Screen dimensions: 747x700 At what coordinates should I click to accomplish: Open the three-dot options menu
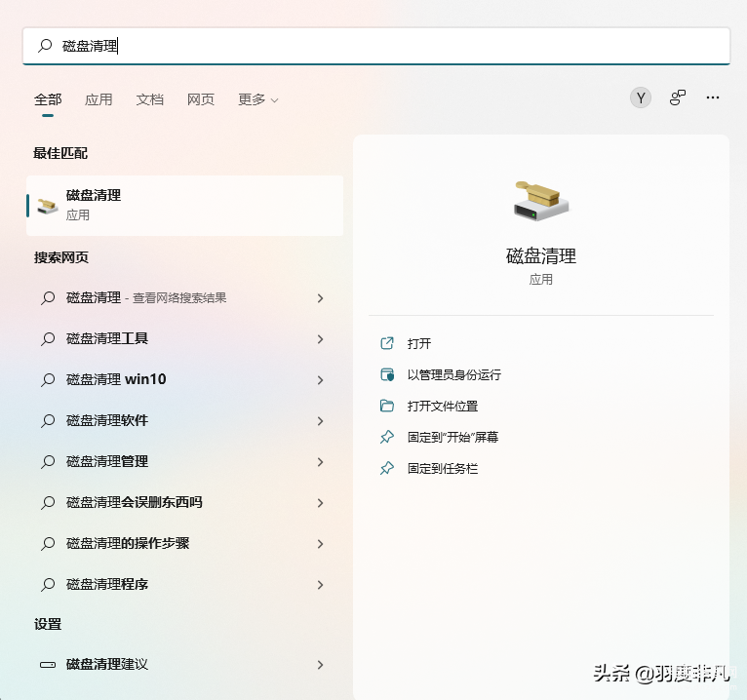[x=713, y=97]
